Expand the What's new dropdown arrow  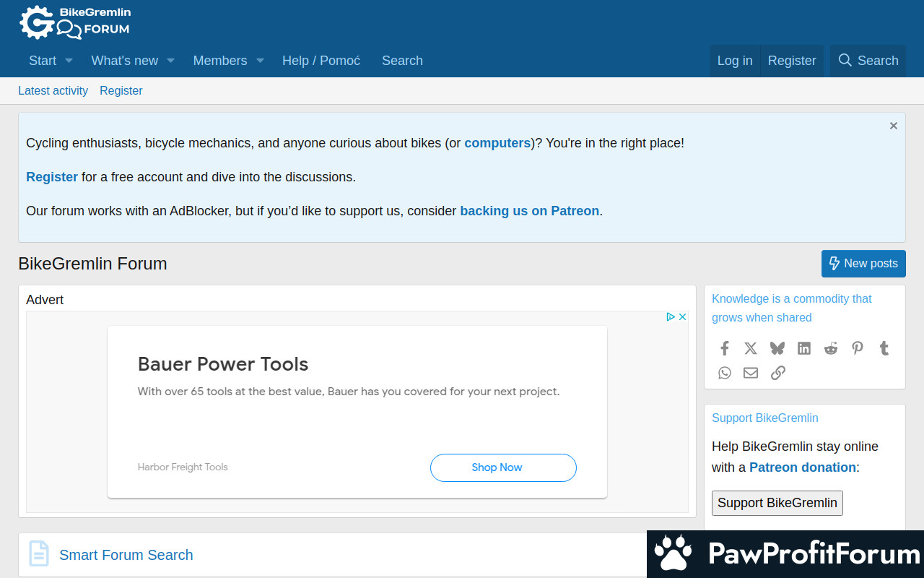click(171, 61)
